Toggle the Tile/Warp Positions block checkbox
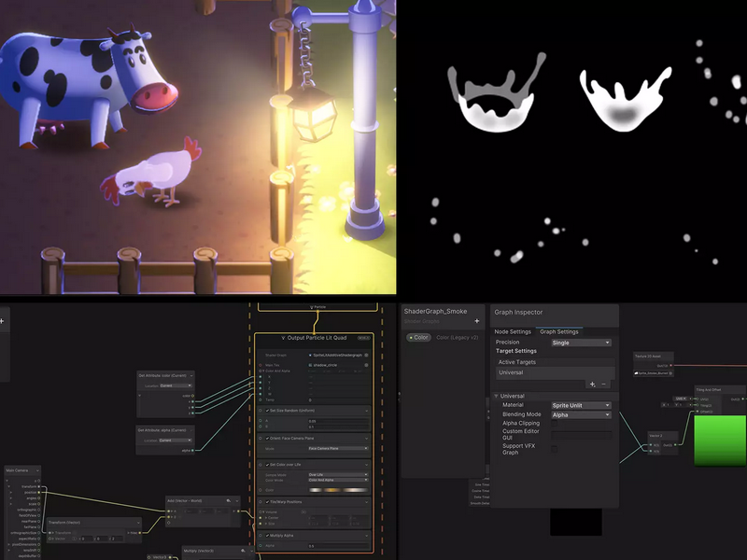 [x=267, y=502]
